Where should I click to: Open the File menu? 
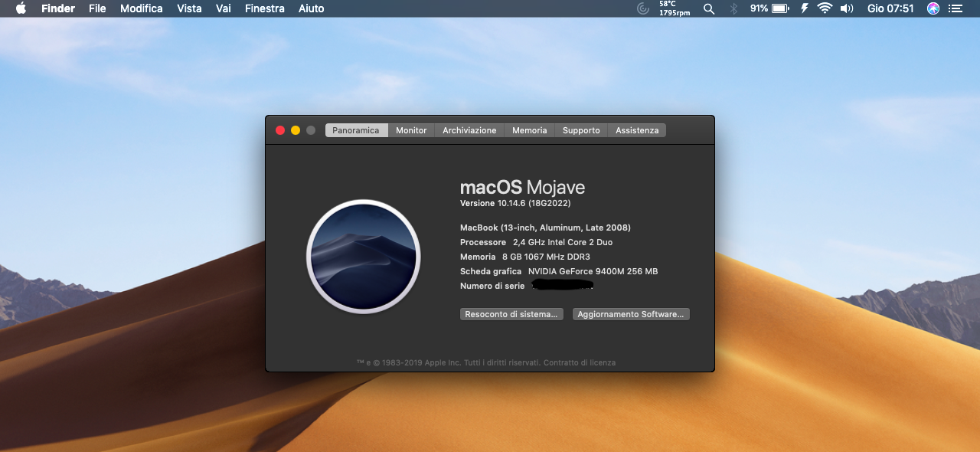(x=97, y=8)
